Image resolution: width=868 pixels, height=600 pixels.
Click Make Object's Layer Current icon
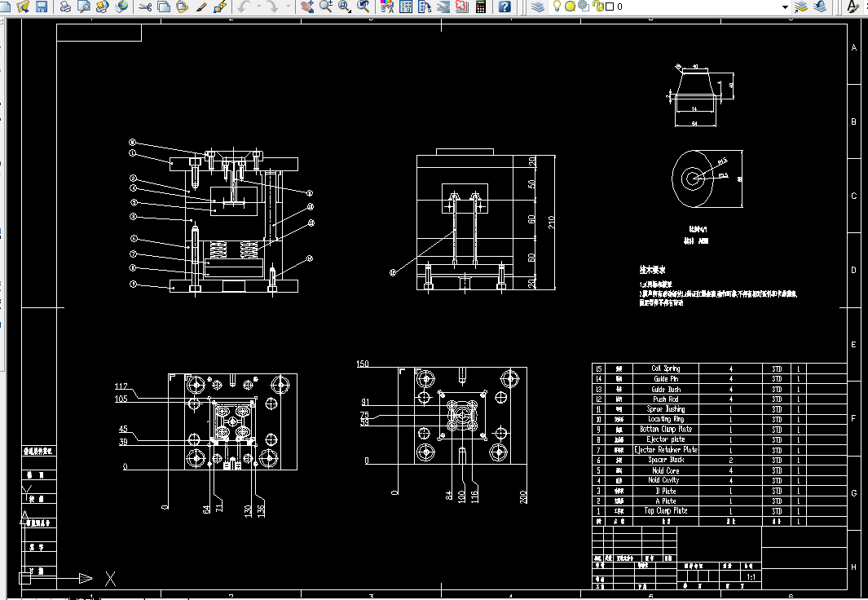(x=801, y=6)
